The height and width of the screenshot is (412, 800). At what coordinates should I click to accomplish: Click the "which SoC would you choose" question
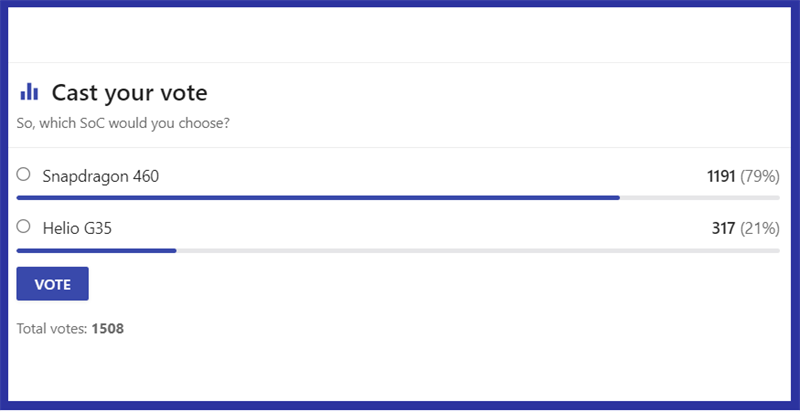[x=124, y=124]
